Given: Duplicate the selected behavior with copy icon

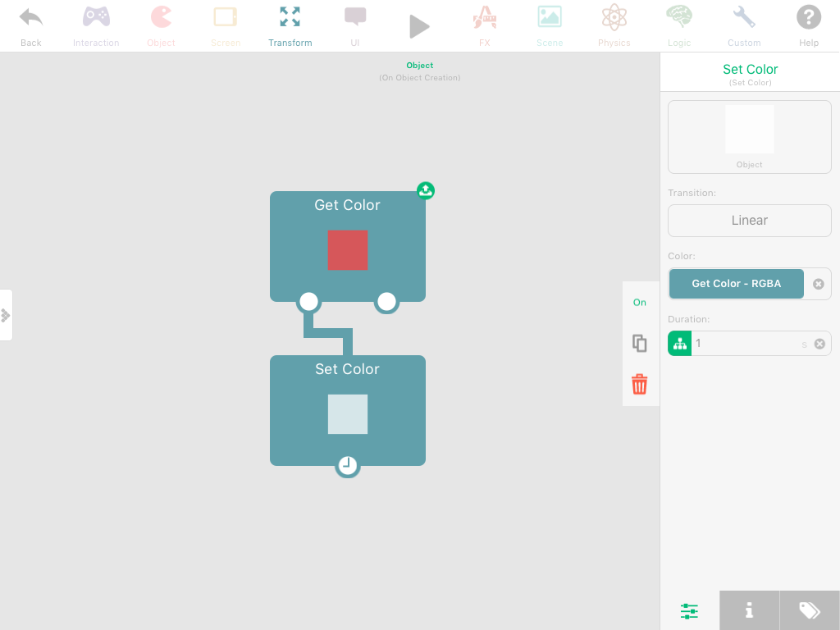Looking at the screenshot, I should pos(640,343).
